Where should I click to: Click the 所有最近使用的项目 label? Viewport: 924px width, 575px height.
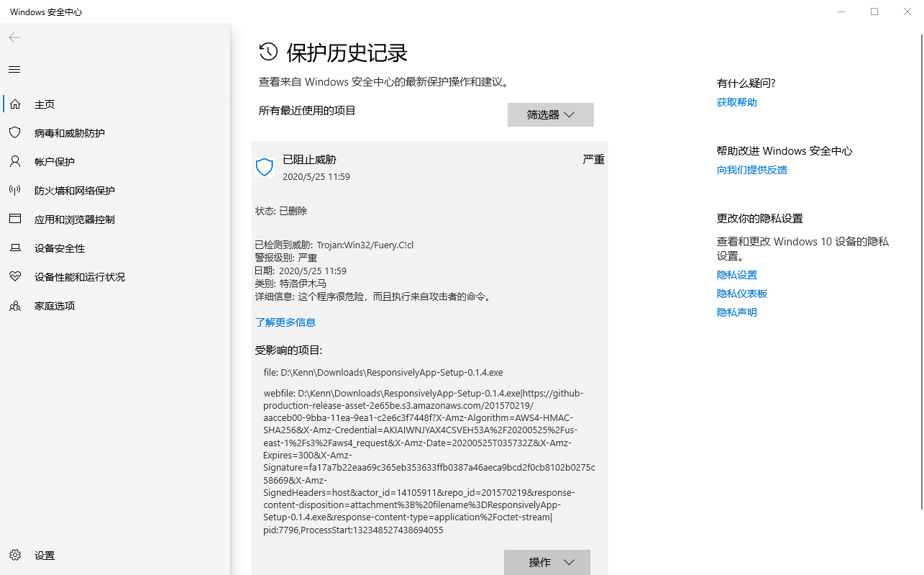(307, 110)
